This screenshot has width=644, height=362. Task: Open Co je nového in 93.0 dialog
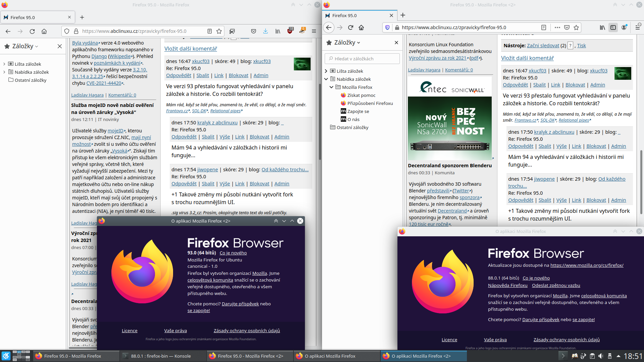[x=233, y=253]
